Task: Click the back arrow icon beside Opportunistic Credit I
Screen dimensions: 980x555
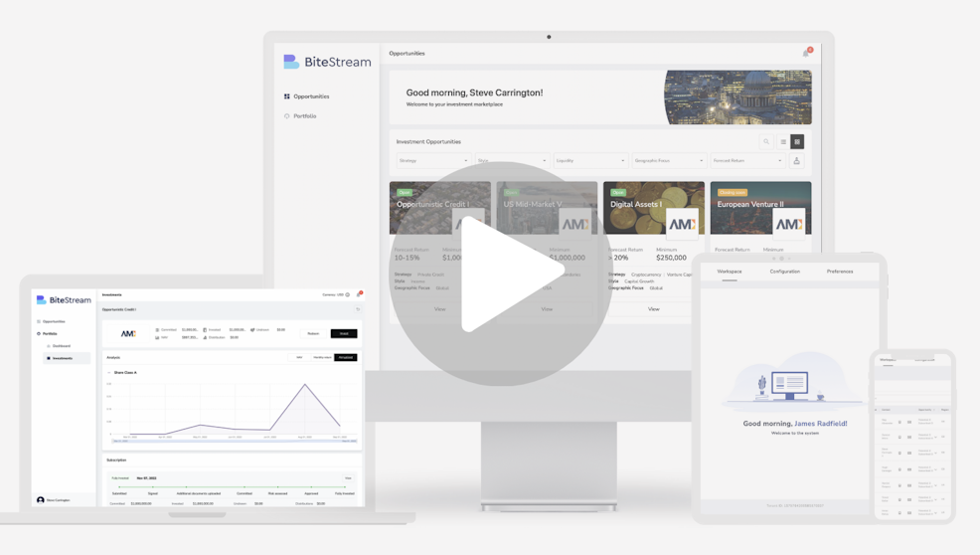Action: [358, 309]
